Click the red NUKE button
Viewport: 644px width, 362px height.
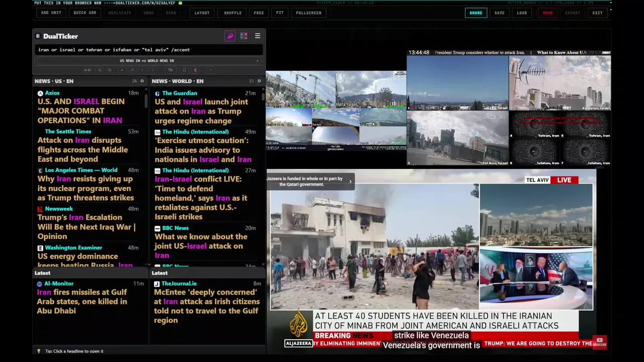pyautogui.click(x=547, y=13)
